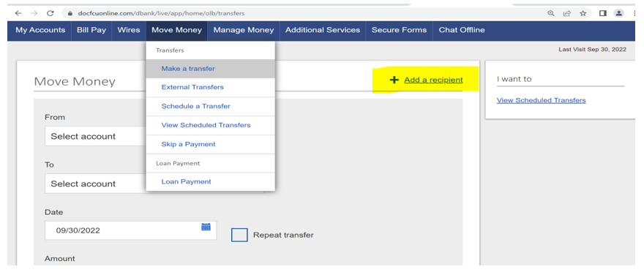The height and width of the screenshot is (272, 644).
Task: Choose Schedule a Transfer menu entry
Action: [x=210, y=106]
